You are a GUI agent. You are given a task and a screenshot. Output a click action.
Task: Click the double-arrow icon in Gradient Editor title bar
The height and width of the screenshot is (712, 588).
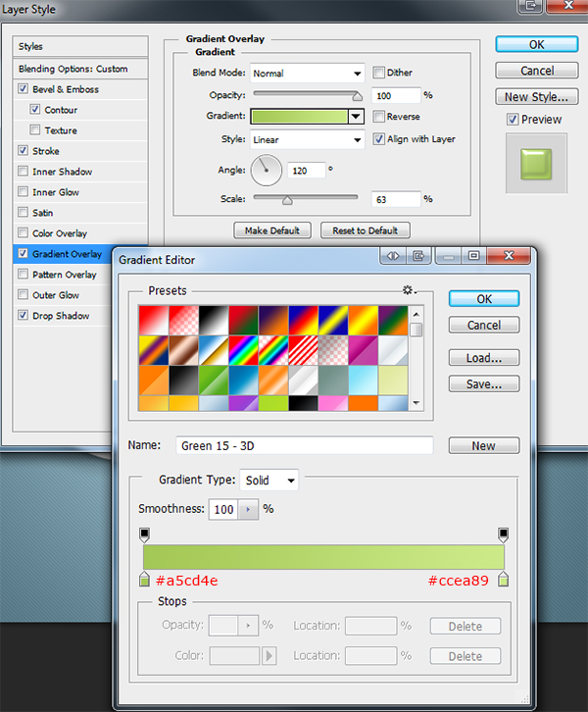393,256
